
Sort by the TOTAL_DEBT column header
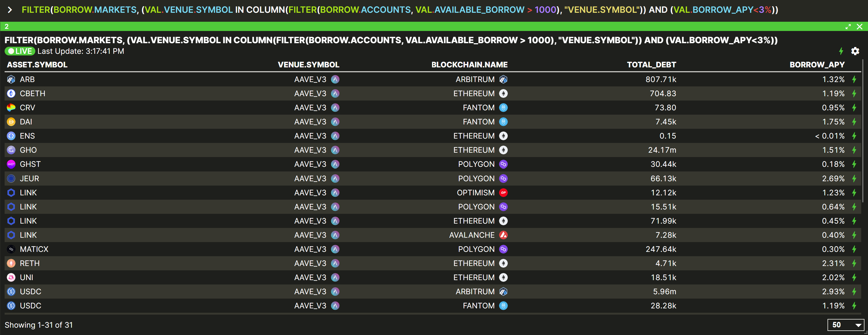tap(651, 65)
